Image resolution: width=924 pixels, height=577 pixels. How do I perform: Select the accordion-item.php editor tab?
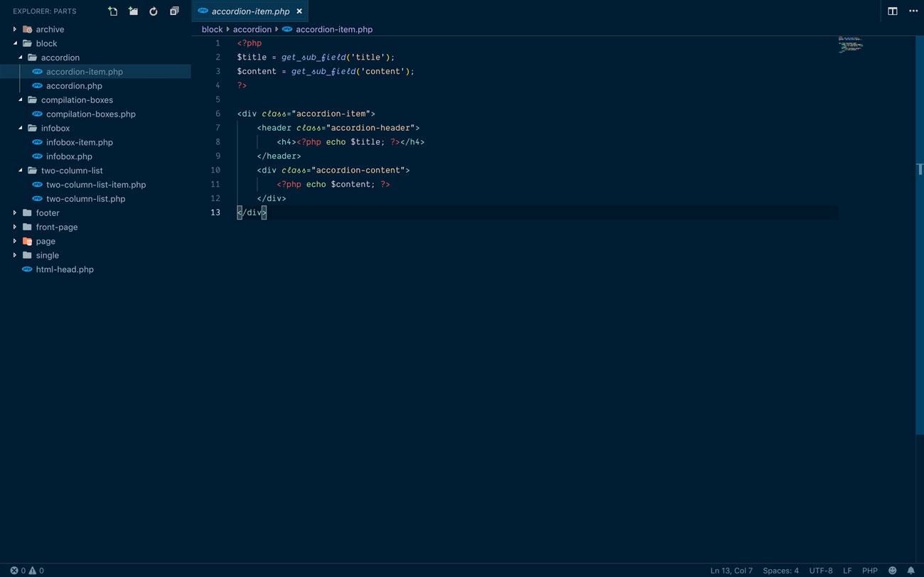point(250,11)
